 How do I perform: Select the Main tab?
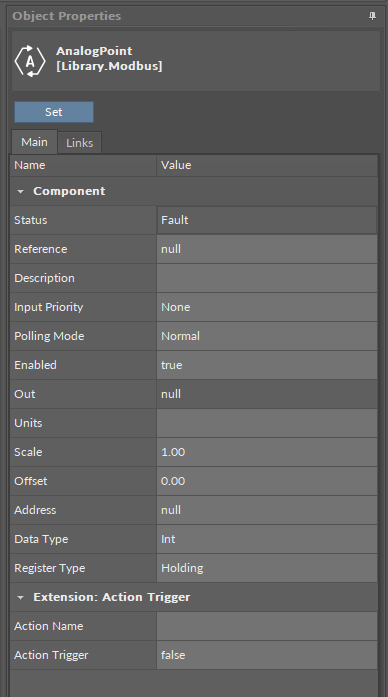[x=34, y=142]
